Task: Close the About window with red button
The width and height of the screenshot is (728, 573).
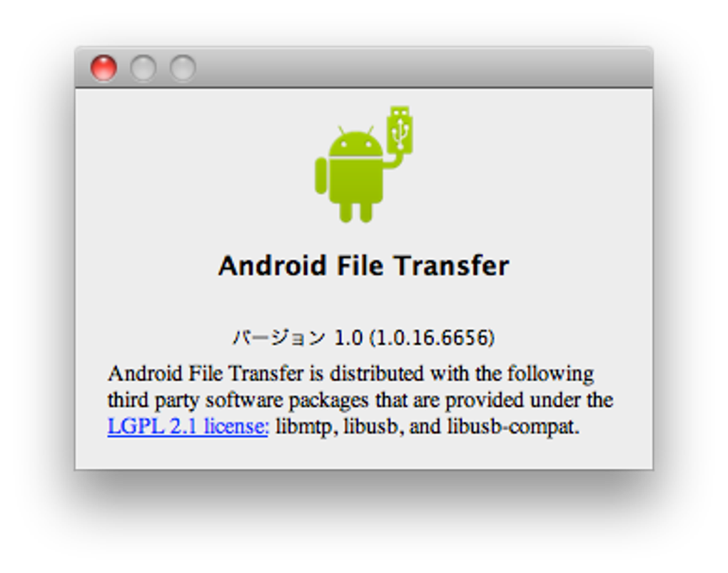Action: click(x=103, y=68)
